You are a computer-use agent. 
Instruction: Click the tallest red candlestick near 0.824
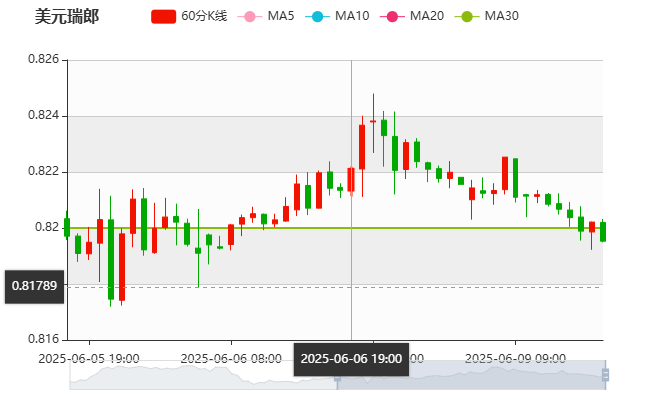tap(362, 147)
